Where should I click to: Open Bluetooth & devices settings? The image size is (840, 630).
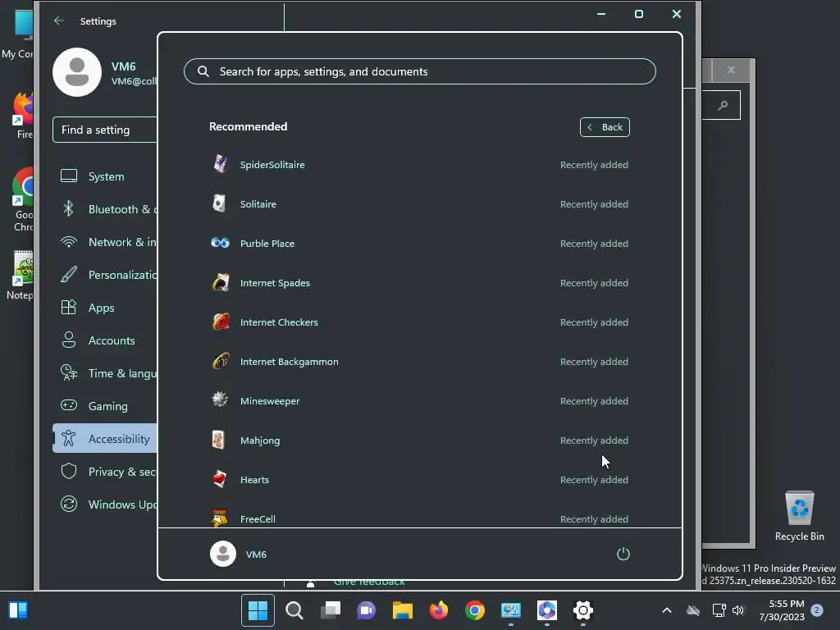105,209
